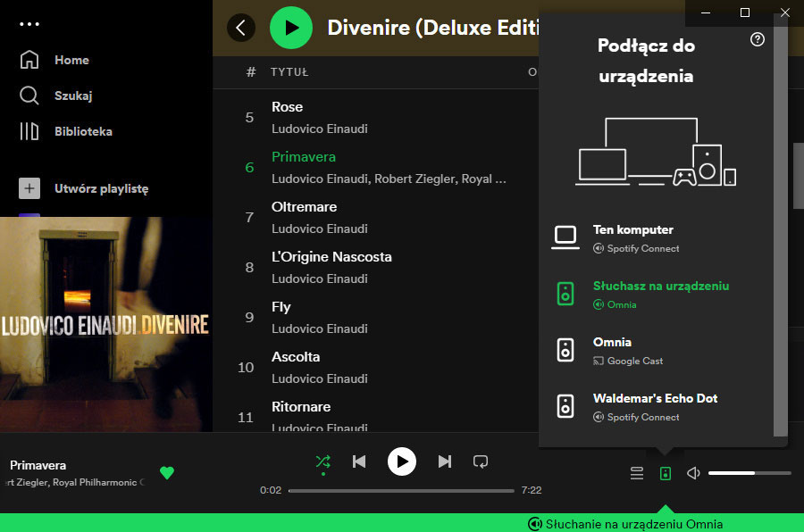Click the Biblioteka shelves icon
The height and width of the screenshot is (532, 804).
pos(29,131)
